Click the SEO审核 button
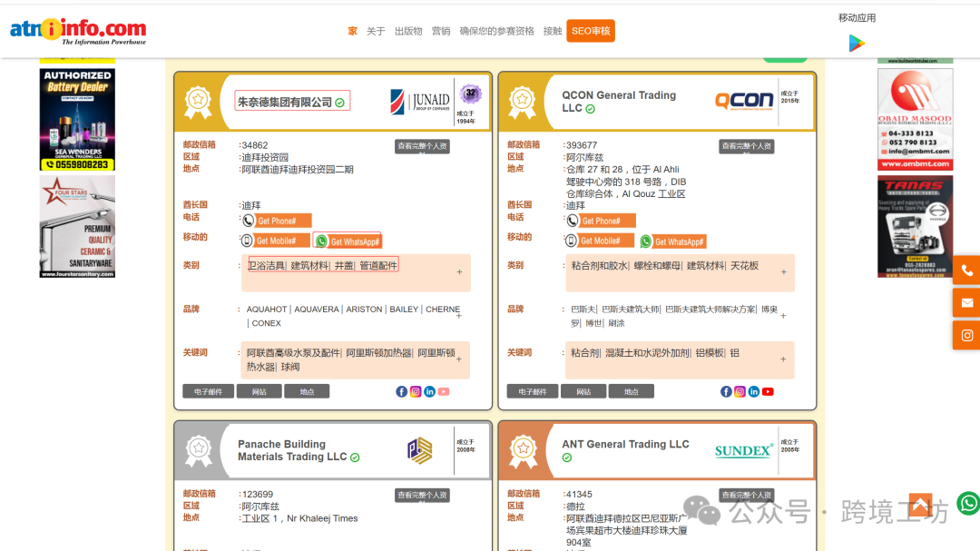This screenshot has height=551, width=980. (x=590, y=31)
